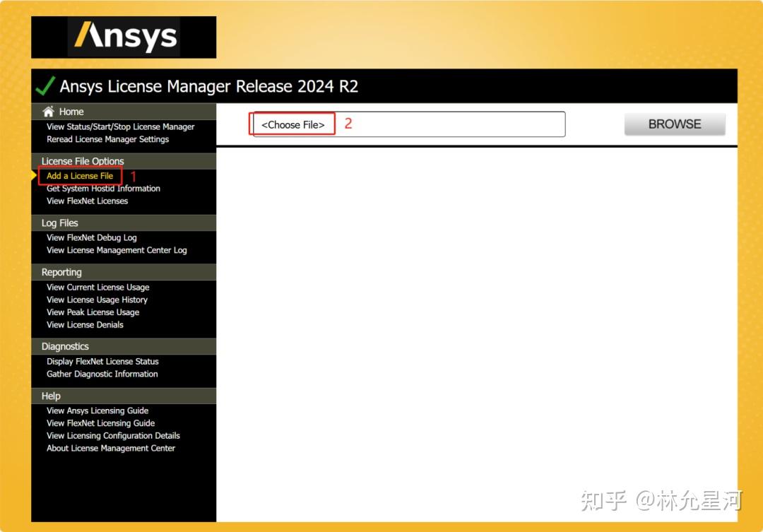The width and height of the screenshot is (763, 532).
Task: Open Get System Hostid Information
Action: tap(102, 189)
